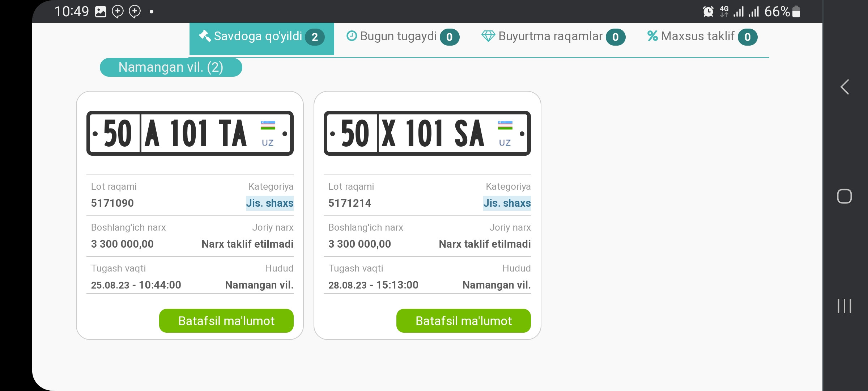Tap the clock icon beside Bugun tugaydi
Image resolution: width=868 pixels, height=391 pixels.
click(x=352, y=36)
